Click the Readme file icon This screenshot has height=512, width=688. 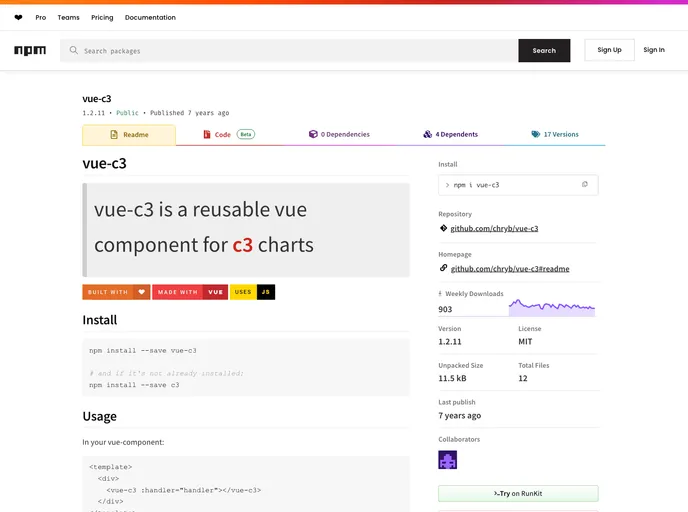point(114,135)
